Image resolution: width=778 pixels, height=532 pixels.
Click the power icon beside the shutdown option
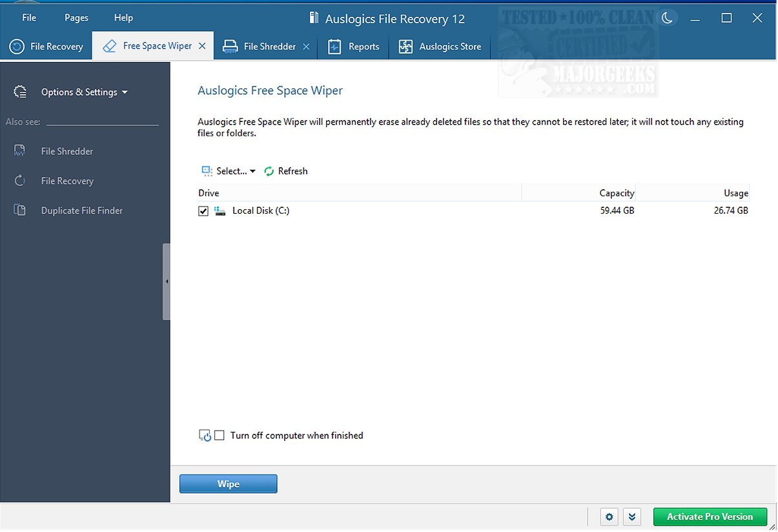(205, 436)
